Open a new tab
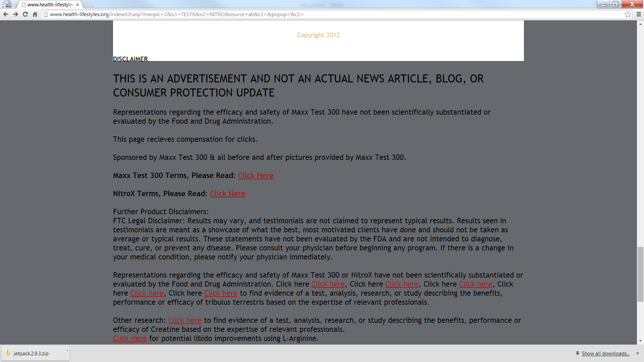 point(88,4)
